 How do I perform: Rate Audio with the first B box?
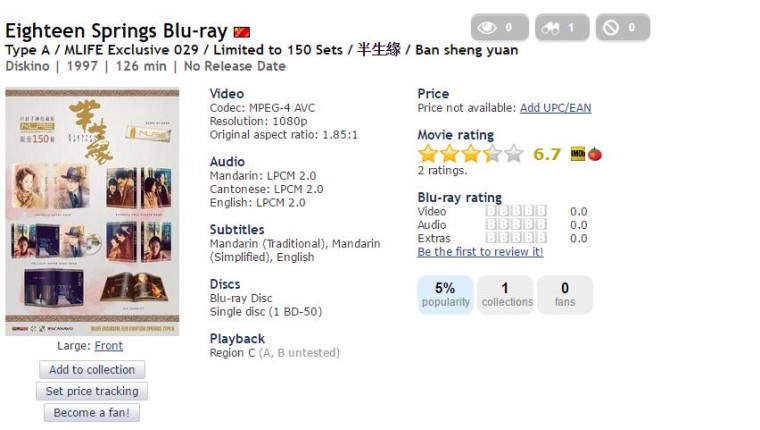491,225
